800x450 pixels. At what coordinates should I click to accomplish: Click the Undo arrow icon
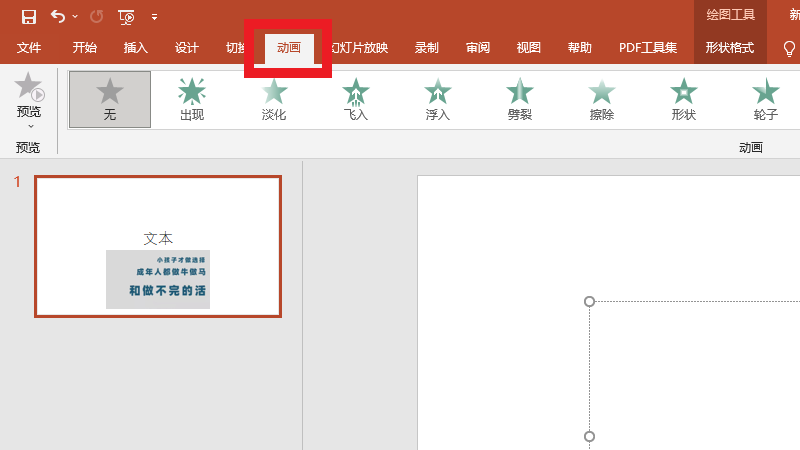[x=58, y=17]
